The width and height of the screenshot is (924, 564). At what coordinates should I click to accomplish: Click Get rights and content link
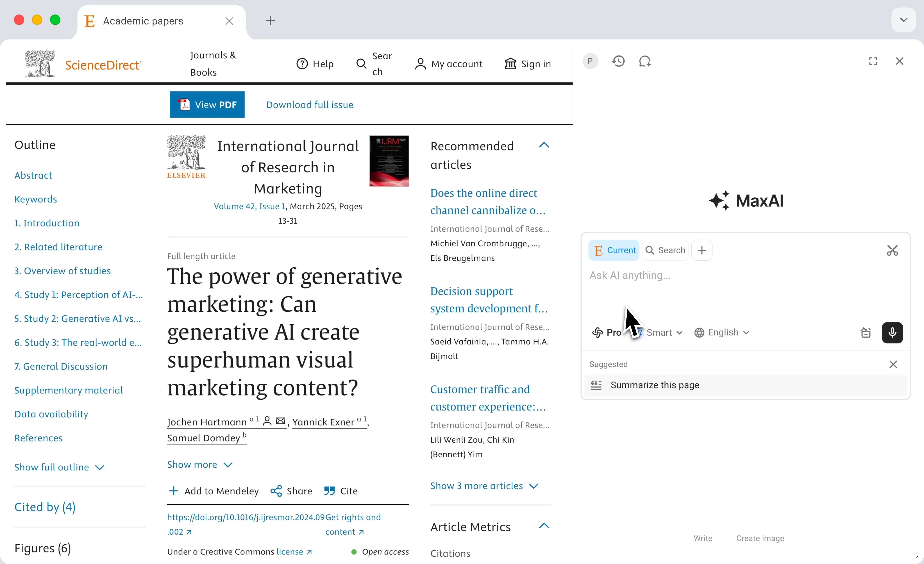[353, 524]
